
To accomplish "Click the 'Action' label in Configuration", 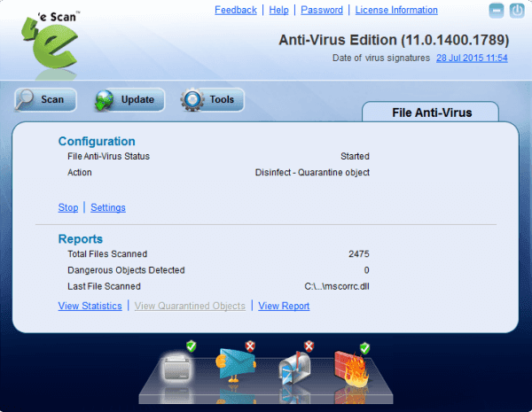I will click(x=80, y=173).
